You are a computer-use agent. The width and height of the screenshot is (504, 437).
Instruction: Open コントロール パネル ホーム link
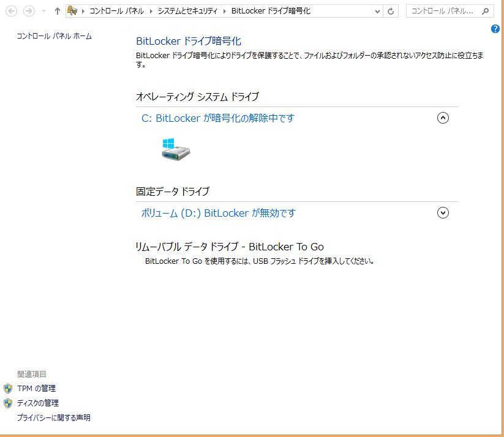(55, 36)
